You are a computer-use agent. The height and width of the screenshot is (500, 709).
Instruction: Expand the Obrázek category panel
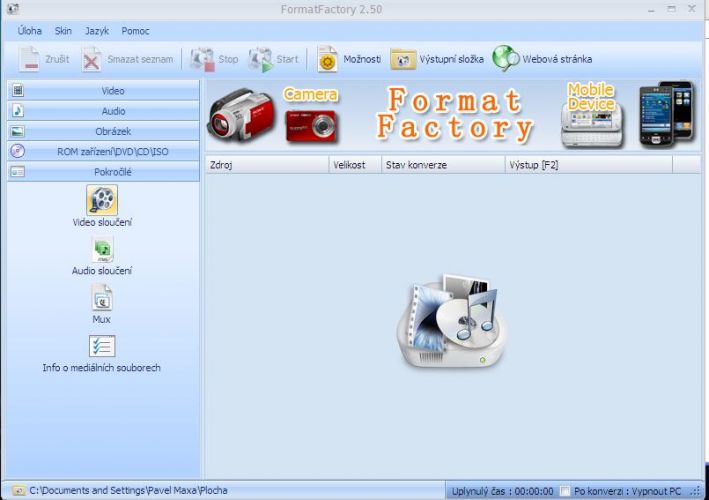pos(104,131)
